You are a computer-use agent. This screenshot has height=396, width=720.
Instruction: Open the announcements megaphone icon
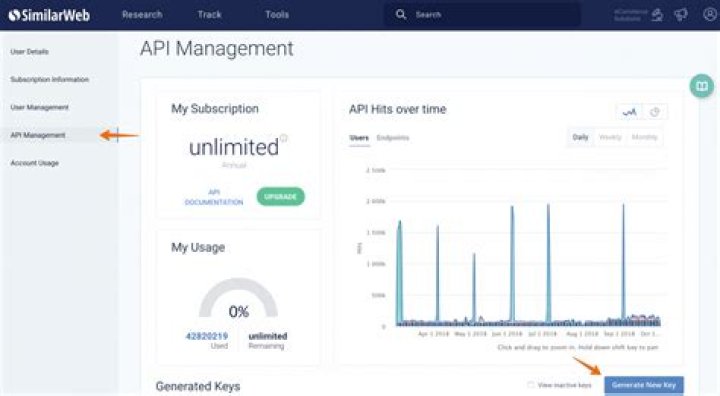click(x=681, y=15)
